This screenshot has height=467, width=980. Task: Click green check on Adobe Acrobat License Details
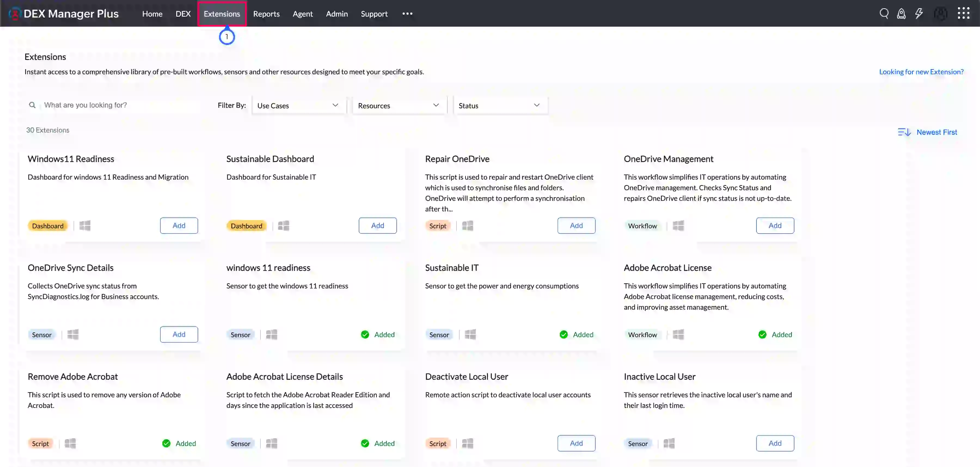pos(365,443)
